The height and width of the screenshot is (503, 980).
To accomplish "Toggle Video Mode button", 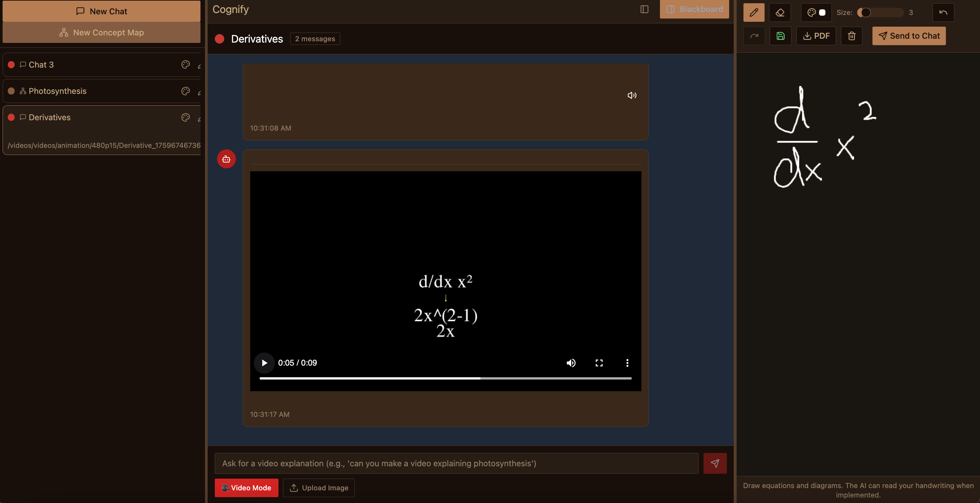I will [246, 487].
